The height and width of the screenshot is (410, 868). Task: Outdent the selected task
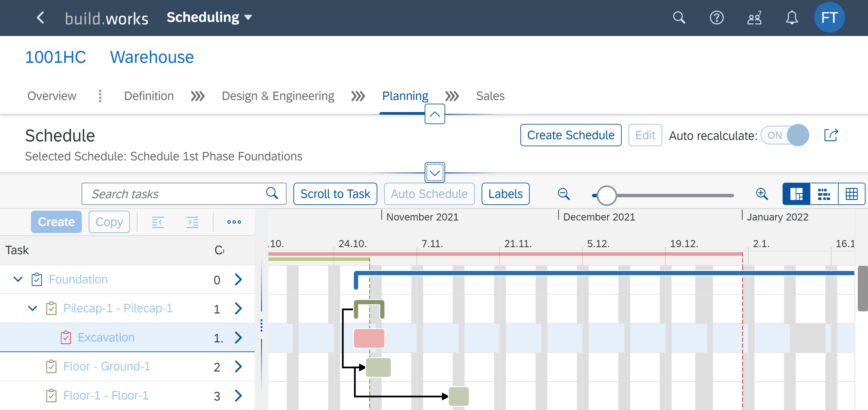click(x=158, y=222)
